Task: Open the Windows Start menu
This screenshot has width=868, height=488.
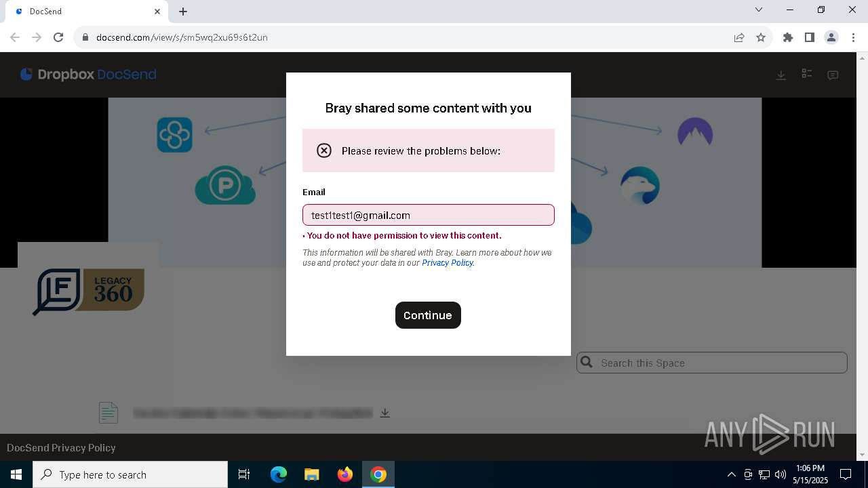Action: [x=16, y=474]
